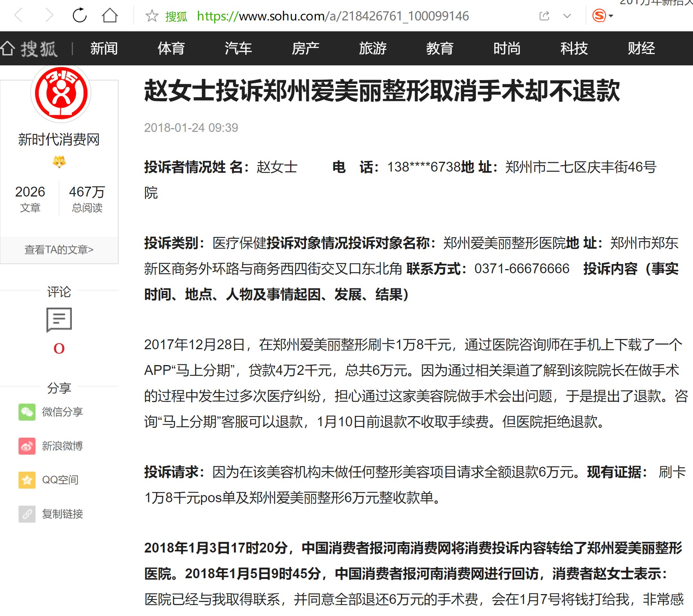Open the 搜狐 logo link
The height and width of the screenshot is (616, 693).
pos(39,49)
